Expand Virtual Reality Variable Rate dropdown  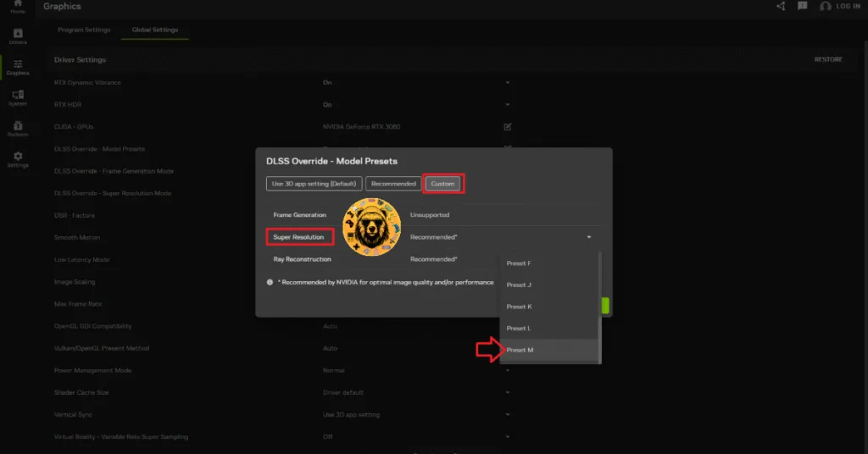508,437
